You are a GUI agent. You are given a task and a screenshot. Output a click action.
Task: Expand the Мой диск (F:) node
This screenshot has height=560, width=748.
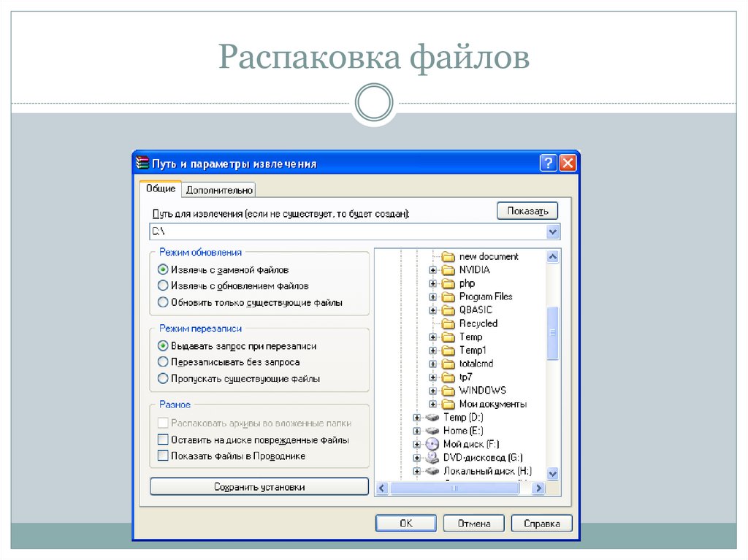pyautogui.click(x=416, y=444)
